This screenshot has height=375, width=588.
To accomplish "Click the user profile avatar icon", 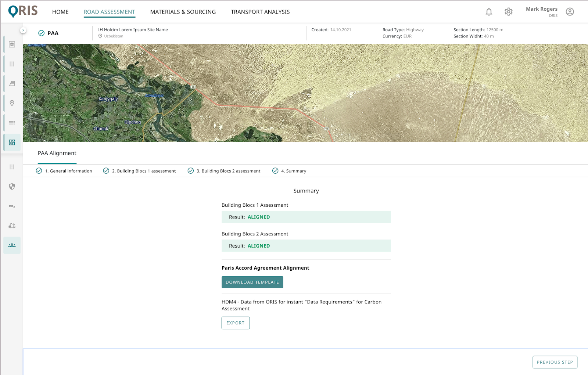I will [570, 12].
